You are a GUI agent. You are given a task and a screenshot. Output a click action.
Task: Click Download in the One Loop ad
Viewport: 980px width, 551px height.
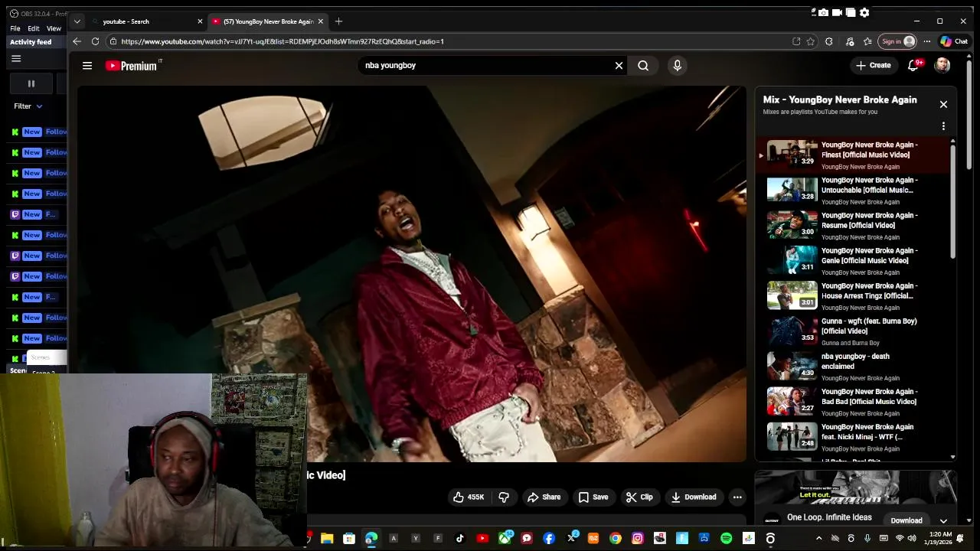coord(906,520)
